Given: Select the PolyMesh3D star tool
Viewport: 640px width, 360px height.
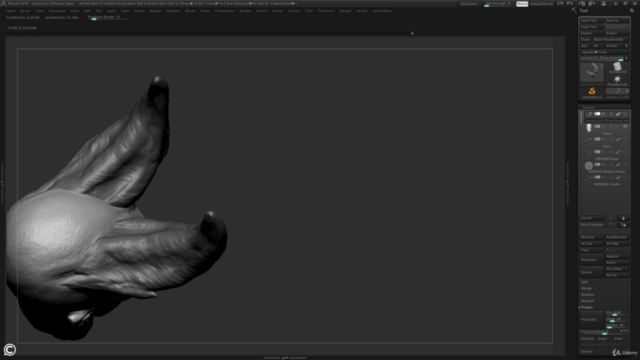Looking at the screenshot, I should tap(617, 80).
